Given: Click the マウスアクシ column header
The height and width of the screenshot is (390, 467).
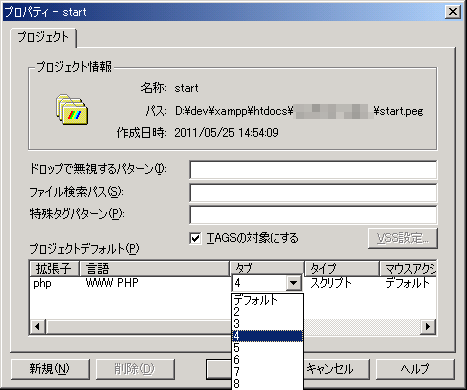Looking at the screenshot, I should tap(408, 268).
